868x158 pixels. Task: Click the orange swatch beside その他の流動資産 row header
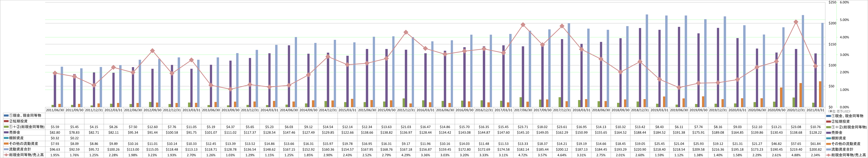click(6, 144)
